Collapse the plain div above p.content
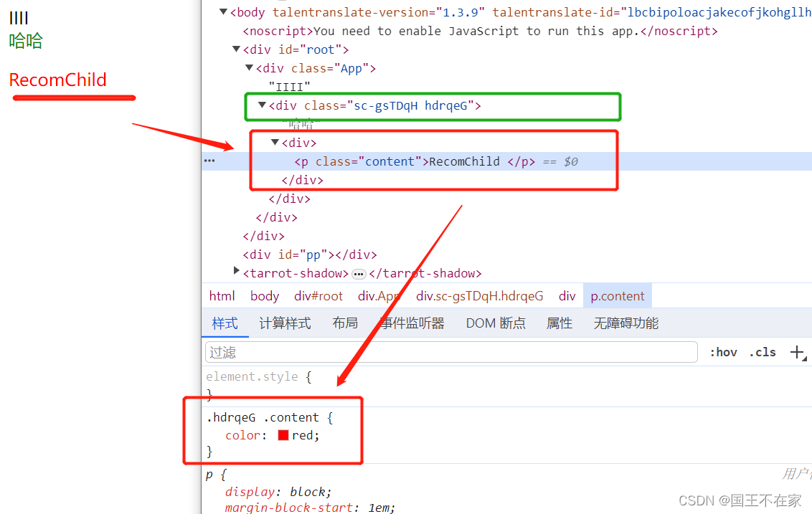 point(275,143)
